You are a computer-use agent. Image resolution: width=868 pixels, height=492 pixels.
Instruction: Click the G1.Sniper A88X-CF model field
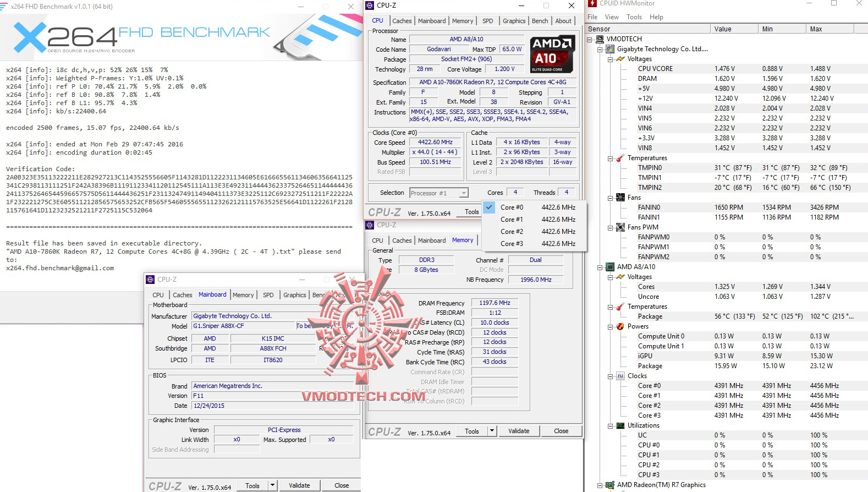pyautogui.click(x=243, y=326)
